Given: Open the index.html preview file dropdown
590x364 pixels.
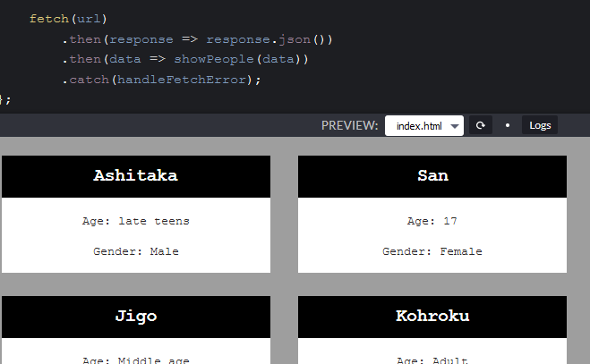Looking at the screenshot, I should point(424,125).
